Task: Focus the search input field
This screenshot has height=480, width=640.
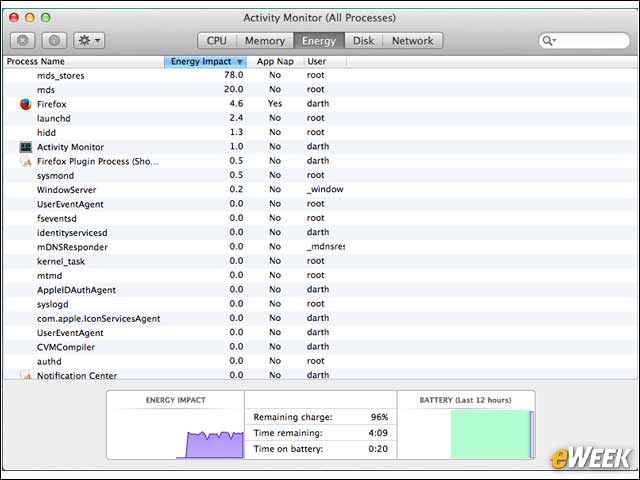Action: point(584,40)
